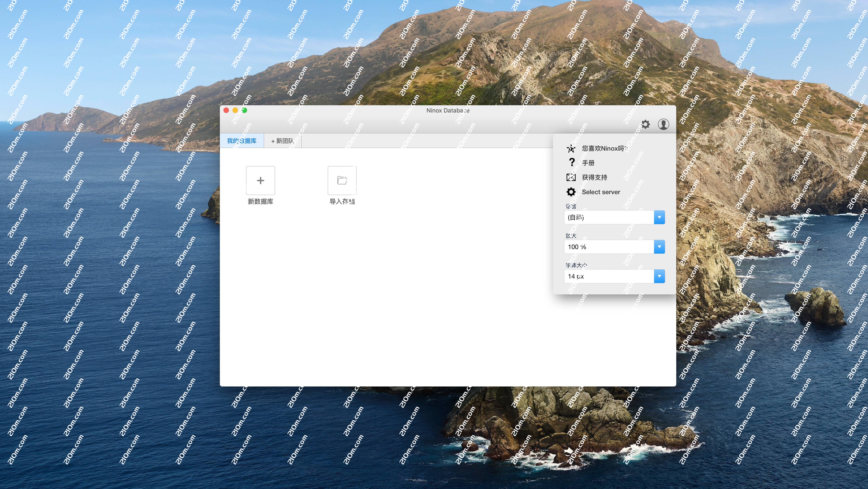
Task: Click the envelope icon for support
Action: (571, 177)
